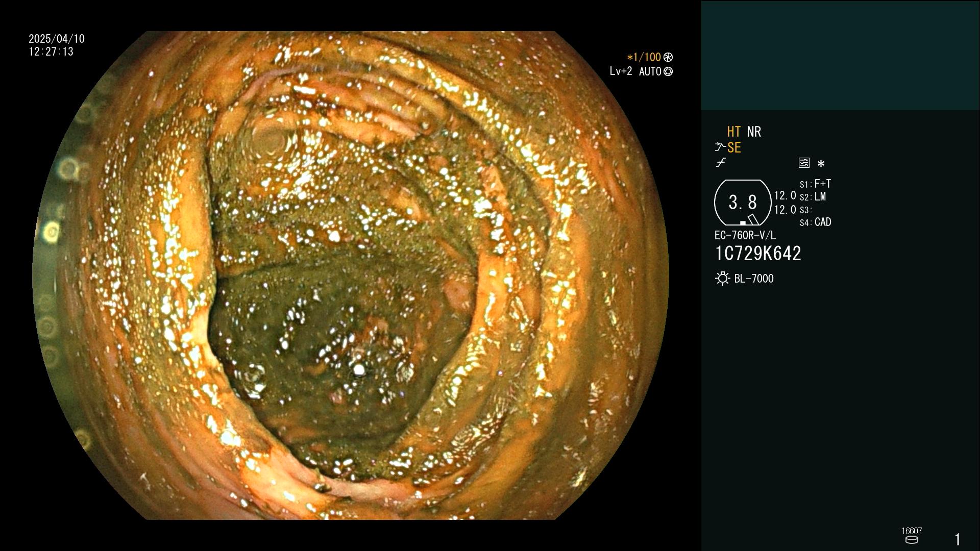Click the structure enhancement icon beside SE
This screenshot has width=980, height=551.
click(720, 147)
